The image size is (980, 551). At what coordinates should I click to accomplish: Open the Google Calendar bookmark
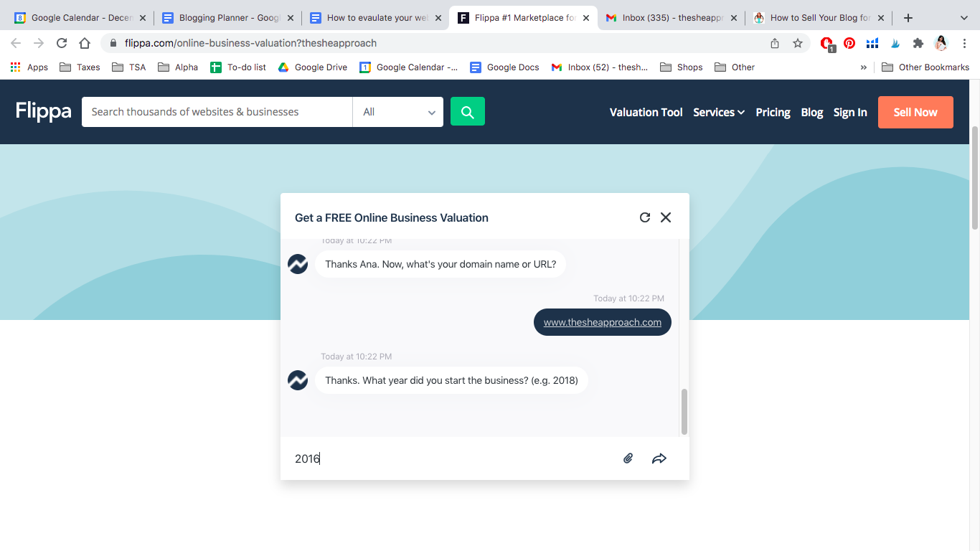click(409, 67)
